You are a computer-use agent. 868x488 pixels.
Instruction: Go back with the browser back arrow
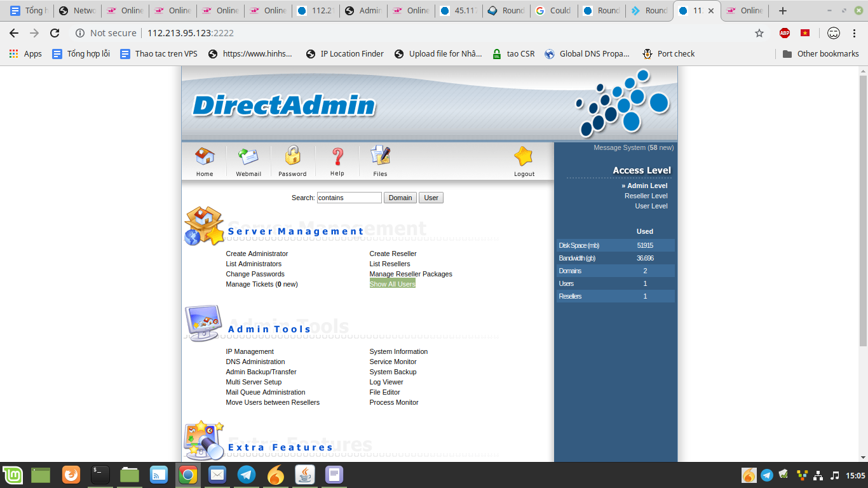(14, 33)
